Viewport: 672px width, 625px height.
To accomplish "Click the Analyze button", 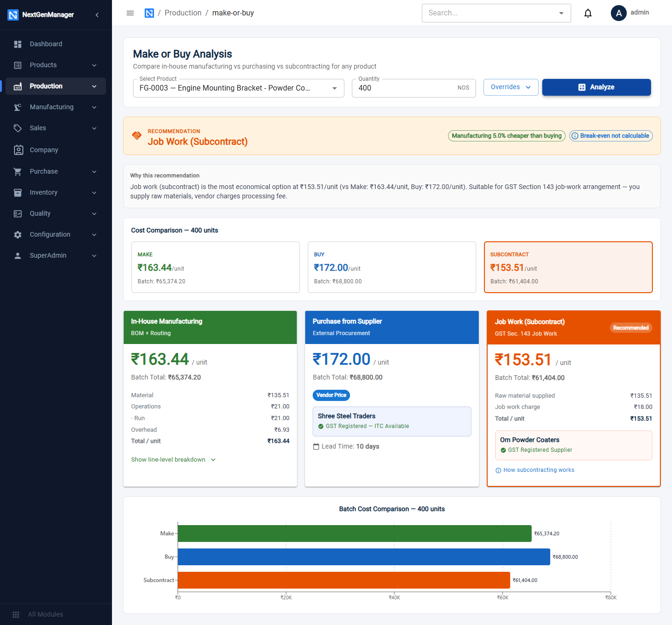I will (x=596, y=87).
